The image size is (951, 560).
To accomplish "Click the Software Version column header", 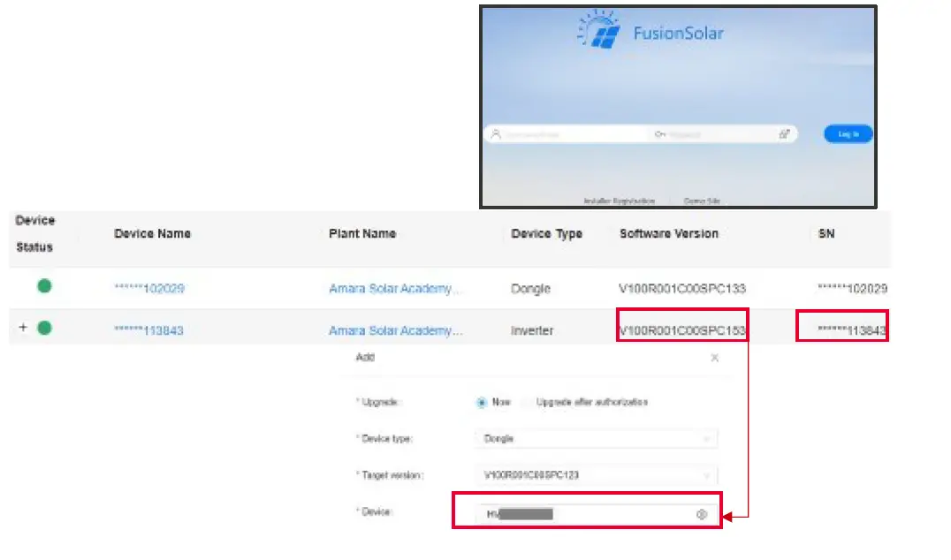I will (668, 233).
